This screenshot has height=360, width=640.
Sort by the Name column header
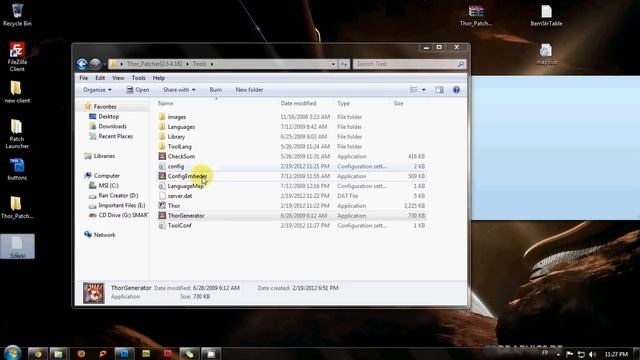(165, 104)
